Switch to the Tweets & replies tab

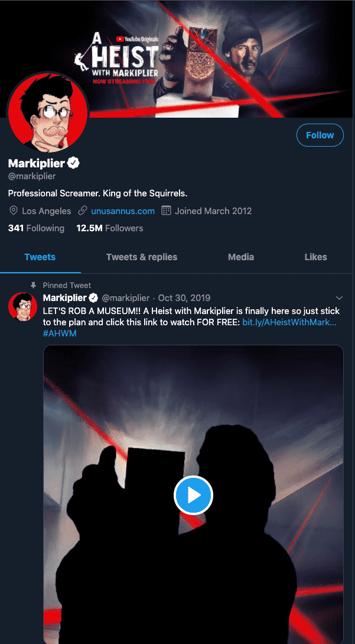(142, 257)
